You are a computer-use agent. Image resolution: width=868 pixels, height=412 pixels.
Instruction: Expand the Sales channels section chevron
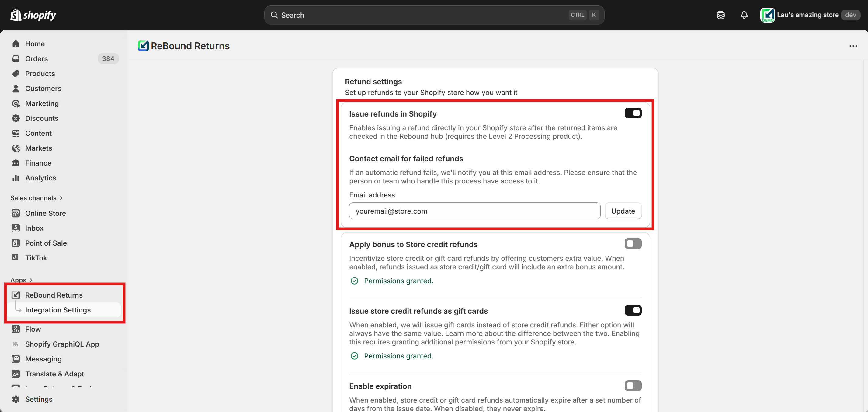tap(61, 198)
